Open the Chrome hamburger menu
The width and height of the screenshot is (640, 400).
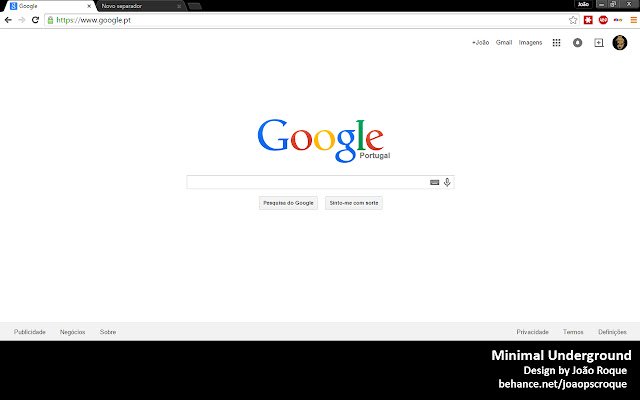tap(633, 20)
